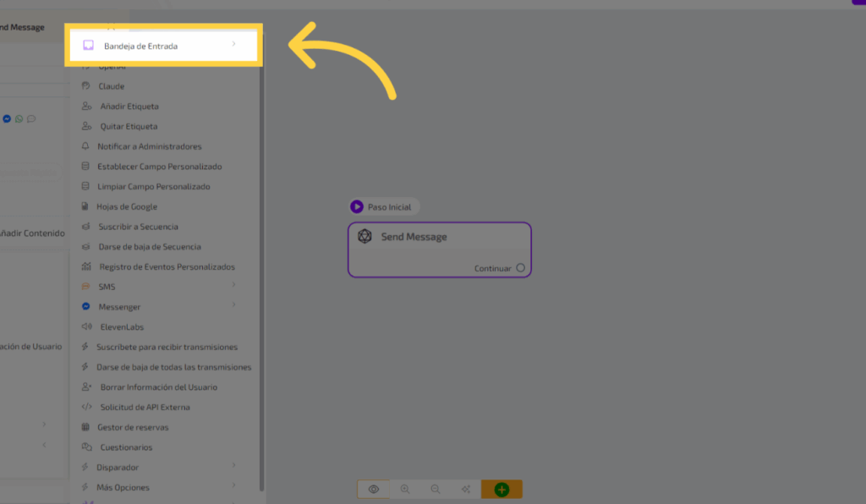Image resolution: width=866 pixels, height=504 pixels.
Task: Select Gestor de reservas from the list
Action: 133,427
